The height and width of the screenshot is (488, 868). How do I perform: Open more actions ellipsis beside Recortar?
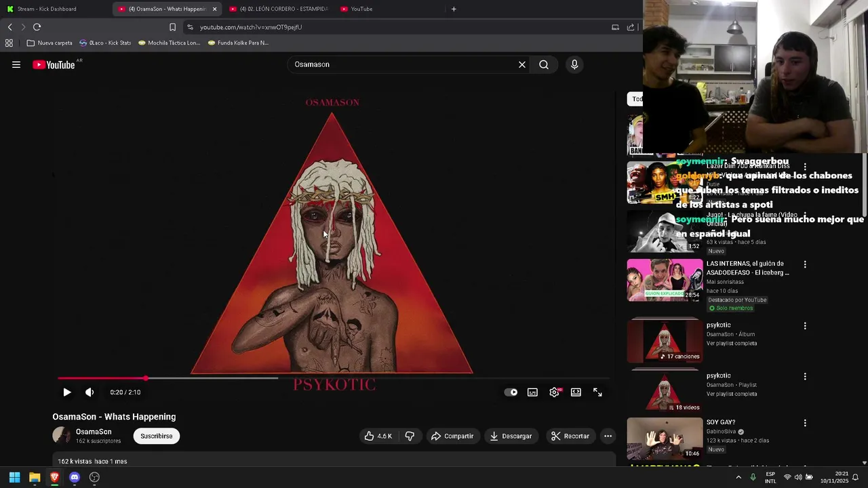[x=608, y=436]
